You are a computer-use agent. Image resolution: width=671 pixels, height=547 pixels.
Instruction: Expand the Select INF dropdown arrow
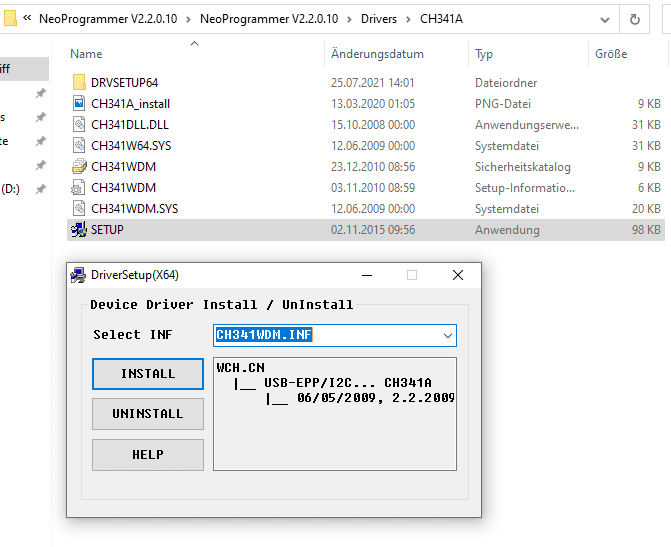(x=448, y=336)
